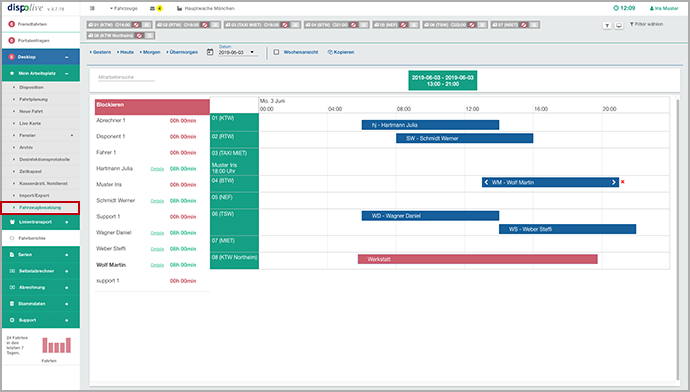Click the red block icon on 02 (RTW) chip

205,25
